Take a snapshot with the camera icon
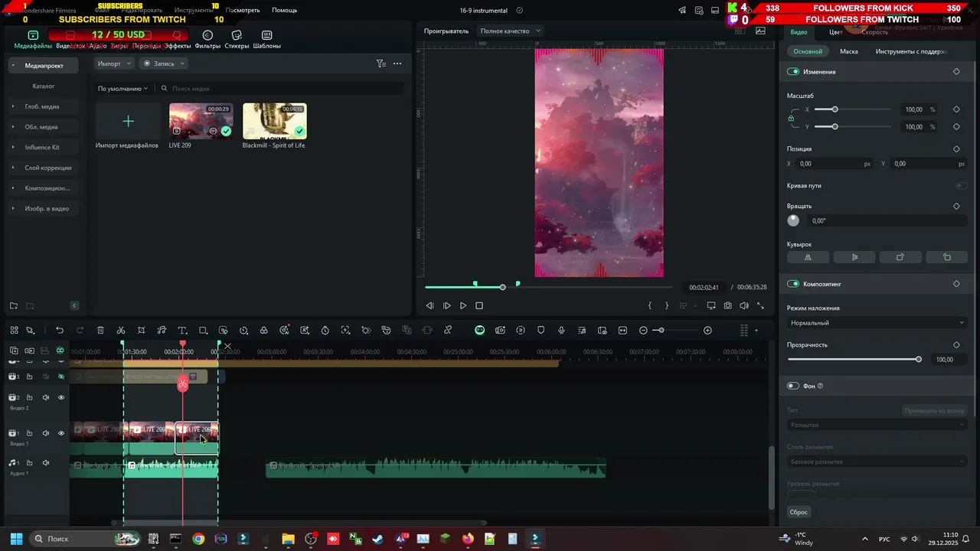 tap(727, 305)
